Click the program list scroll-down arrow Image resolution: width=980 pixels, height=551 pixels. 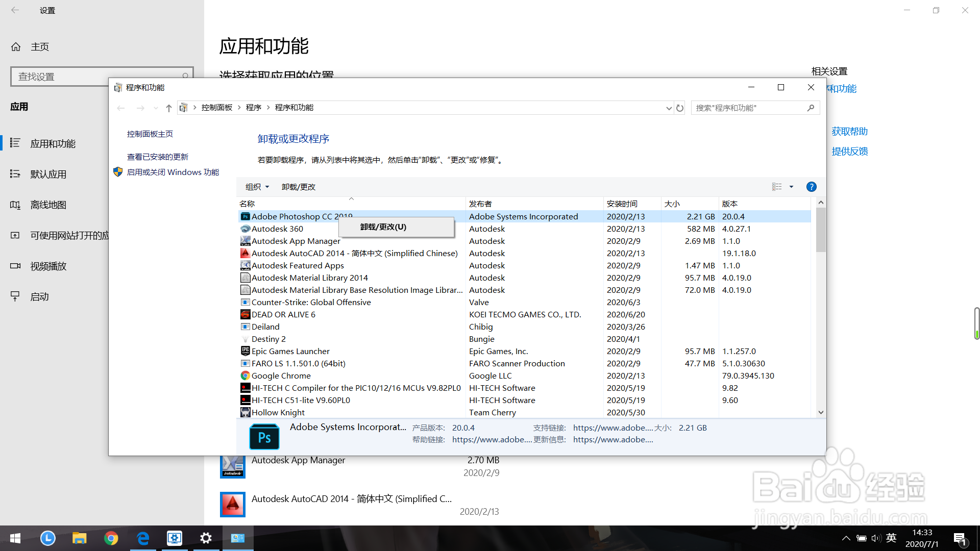point(821,412)
